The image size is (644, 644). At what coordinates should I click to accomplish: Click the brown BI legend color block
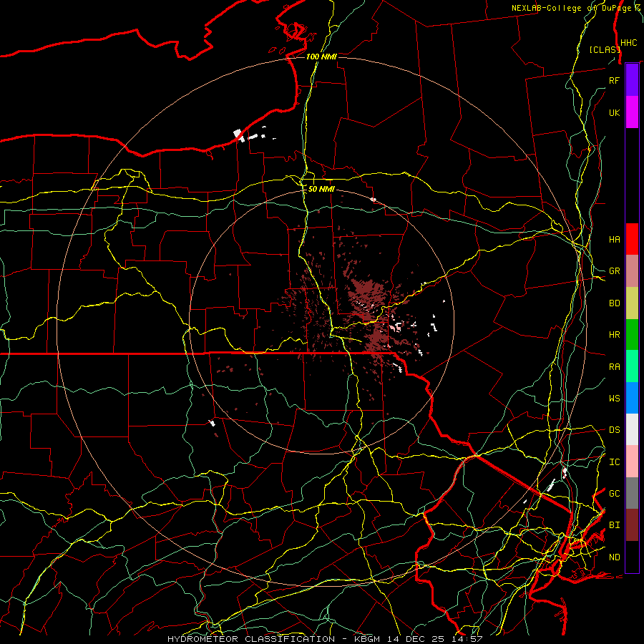coord(632,525)
